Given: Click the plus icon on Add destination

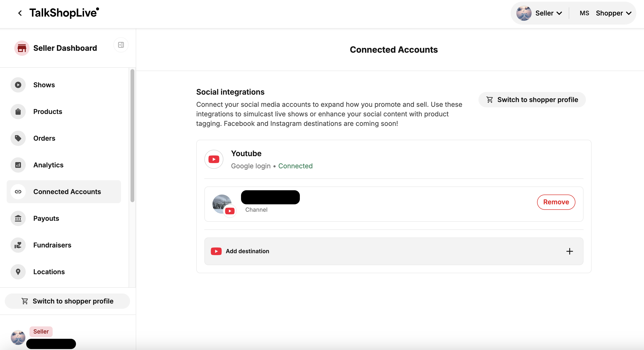Looking at the screenshot, I should tap(569, 251).
